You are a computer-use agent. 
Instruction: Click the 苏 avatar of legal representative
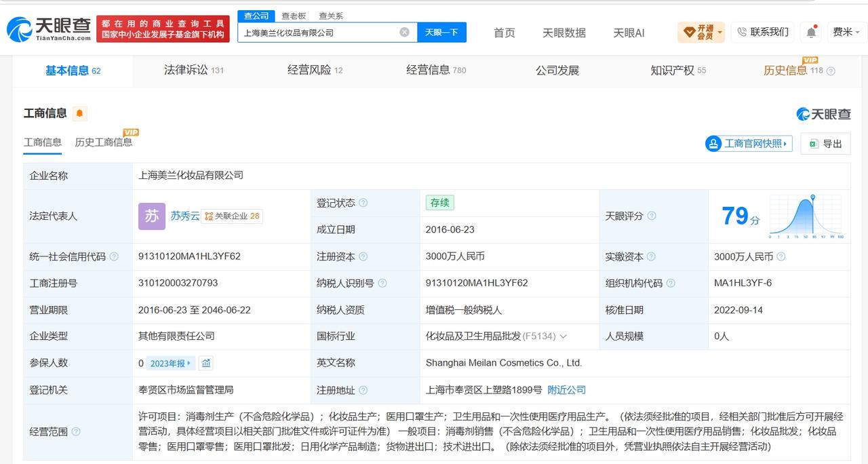[x=151, y=216]
